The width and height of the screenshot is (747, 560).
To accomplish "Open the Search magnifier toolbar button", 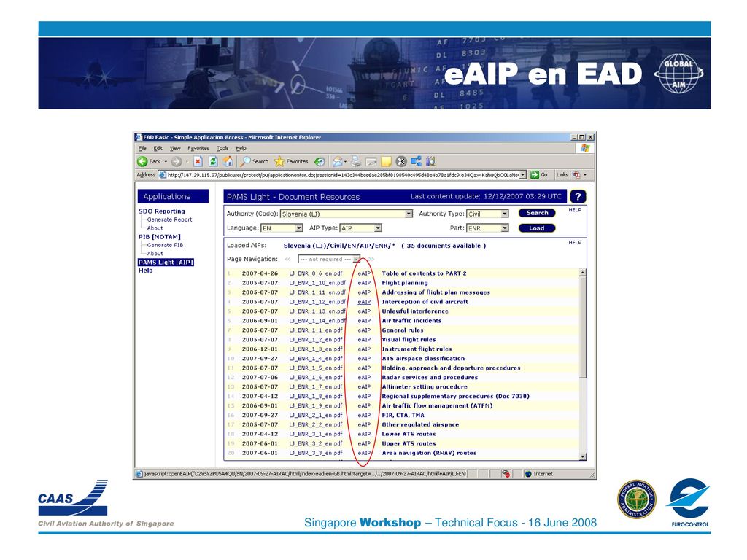I will (x=255, y=161).
